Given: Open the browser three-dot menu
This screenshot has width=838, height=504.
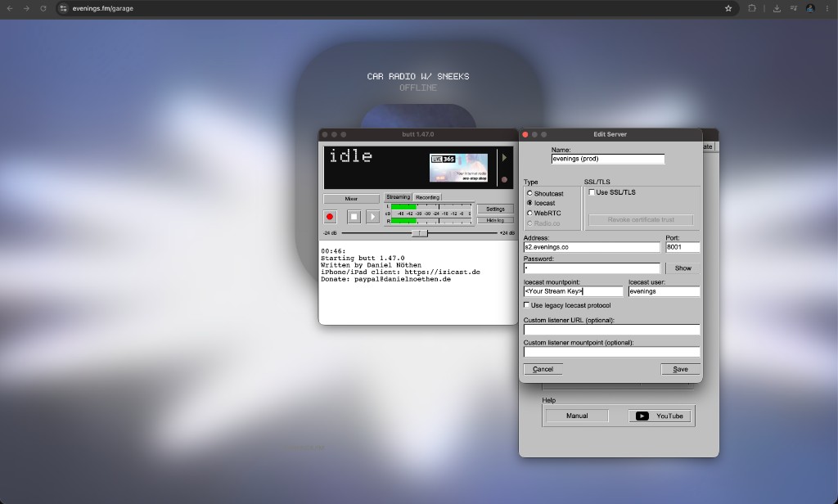Looking at the screenshot, I should tap(827, 8).
